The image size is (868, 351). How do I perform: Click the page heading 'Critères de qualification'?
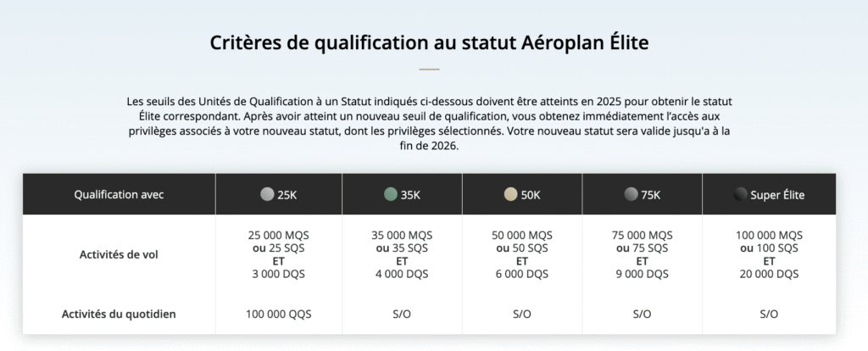point(430,42)
